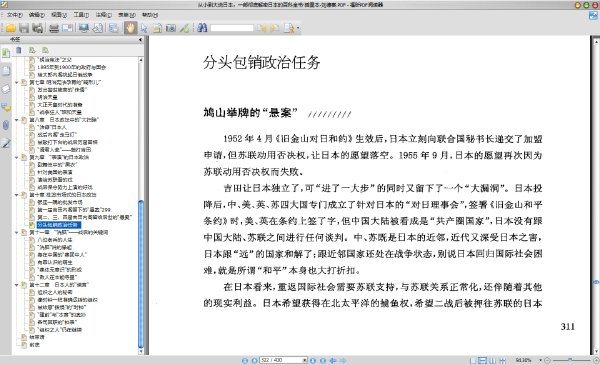Open the zoom percentage dropdown
The width and height of the screenshot is (600, 365).
point(541,360)
